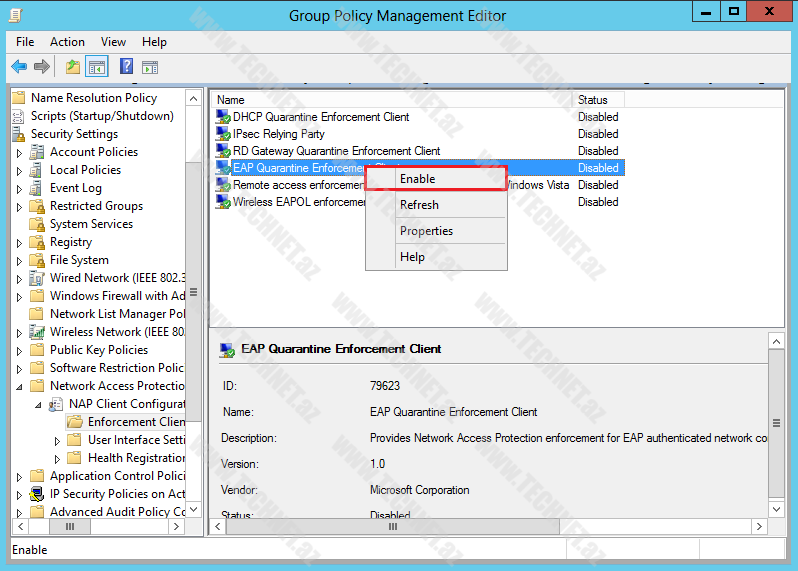Toggle Show/Hide Console Tree toolbar icon
This screenshot has height=571, width=798.
click(x=97, y=67)
